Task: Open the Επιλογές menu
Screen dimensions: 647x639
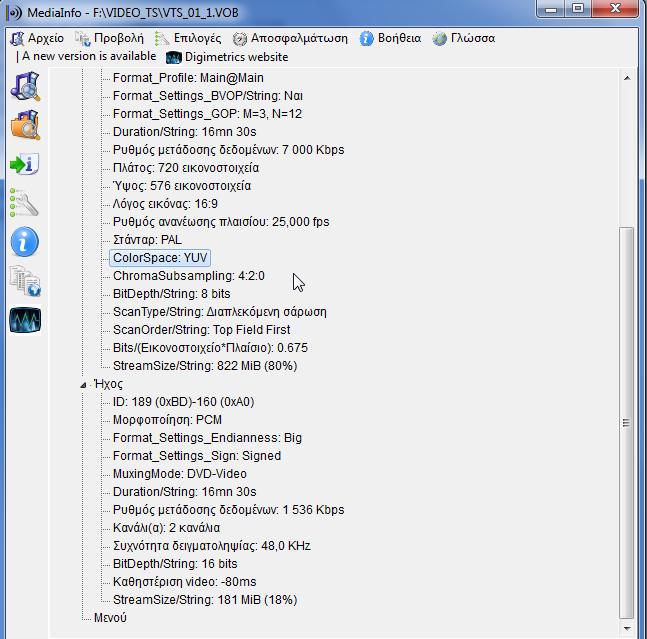Action: coord(188,38)
